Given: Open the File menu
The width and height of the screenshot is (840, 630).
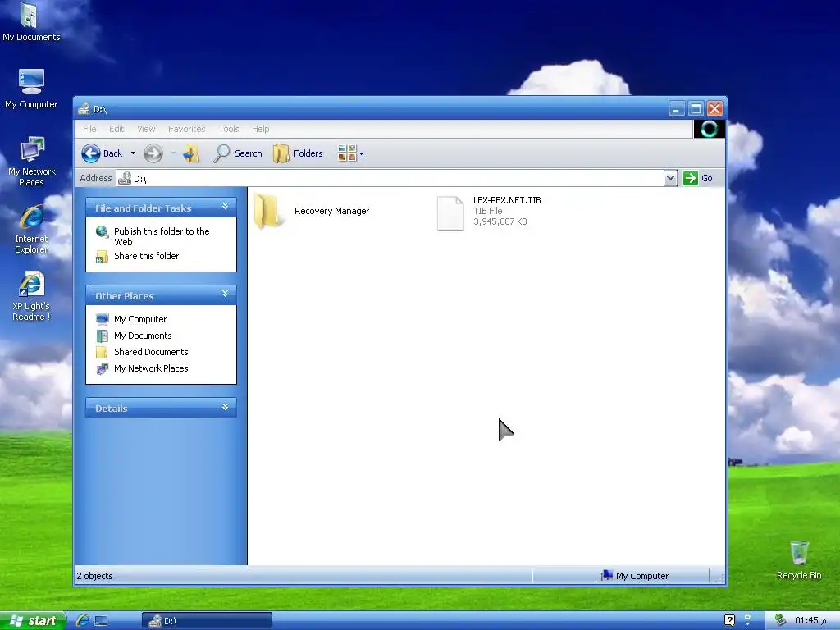Looking at the screenshot, I should 89,129.
